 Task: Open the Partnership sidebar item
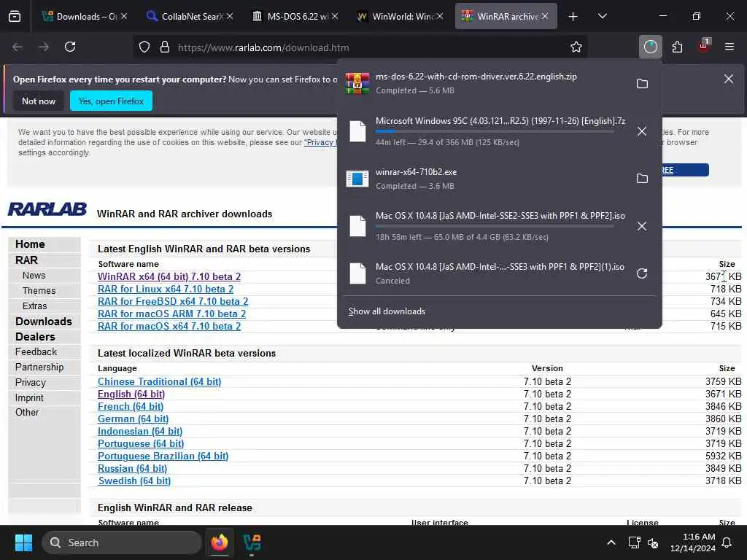pos(39,367)
